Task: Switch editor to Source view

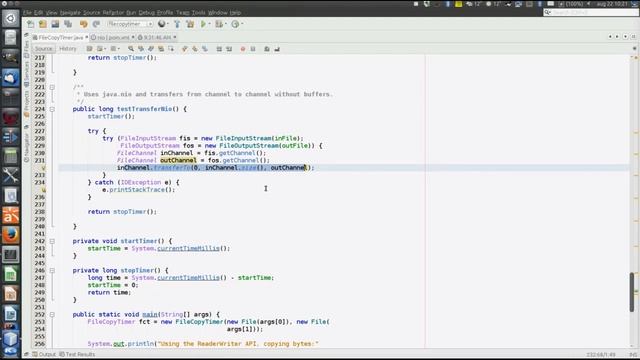Action: tap(44, 49)
